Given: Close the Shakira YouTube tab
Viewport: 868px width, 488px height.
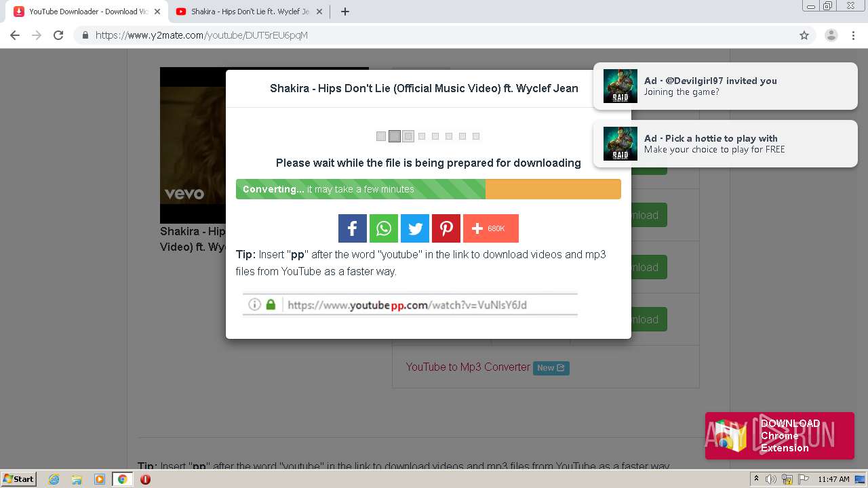Looking at the screenshot, I should (319, 12).
